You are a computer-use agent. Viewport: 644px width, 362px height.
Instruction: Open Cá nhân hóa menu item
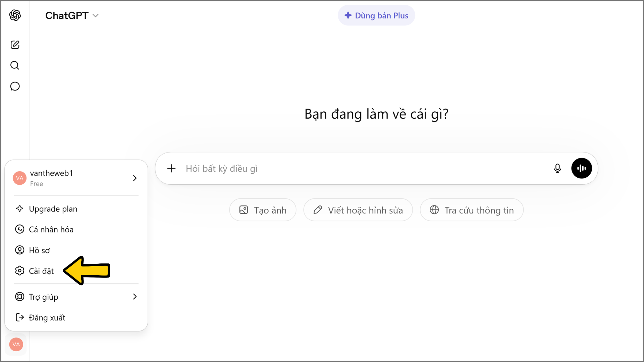point(76,229)
